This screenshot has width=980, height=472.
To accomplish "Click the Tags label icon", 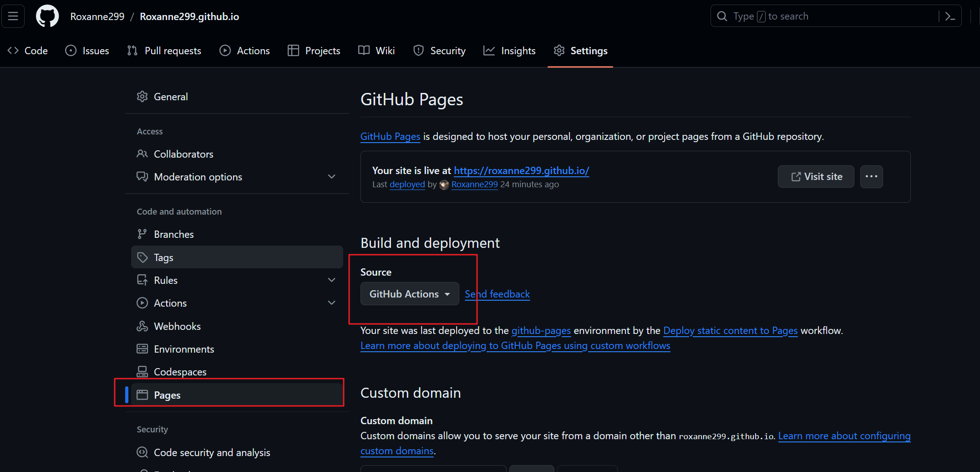I will pos(142,257).
